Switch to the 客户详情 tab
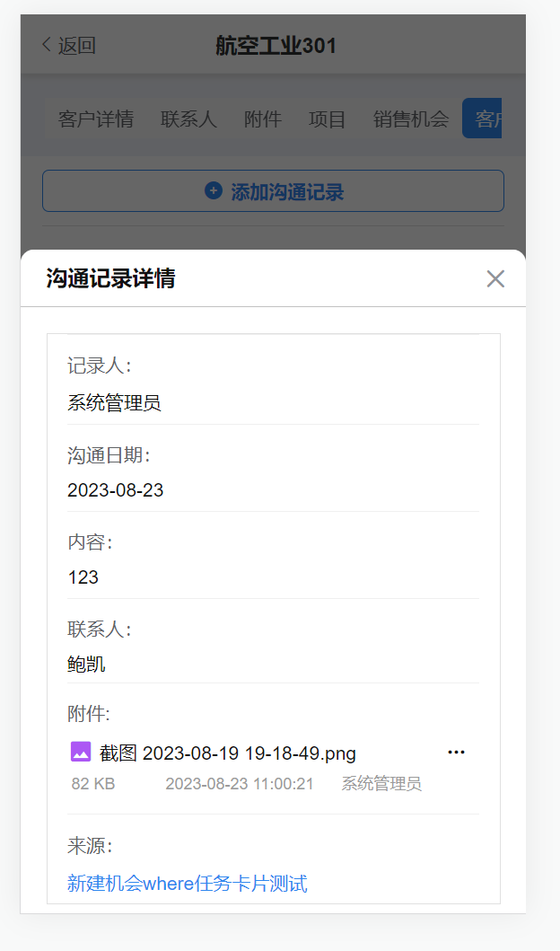The image size is (560, 951). [96, 119]
